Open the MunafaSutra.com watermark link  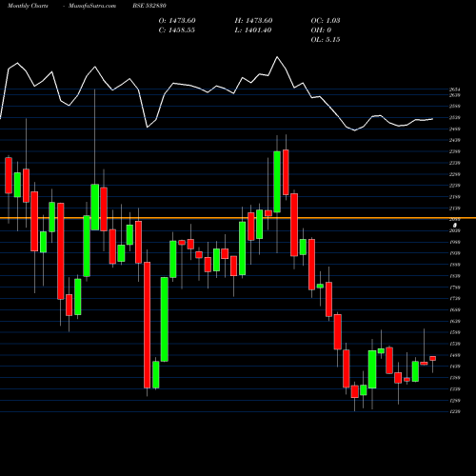pyautogui.click(x=92, y=6)
